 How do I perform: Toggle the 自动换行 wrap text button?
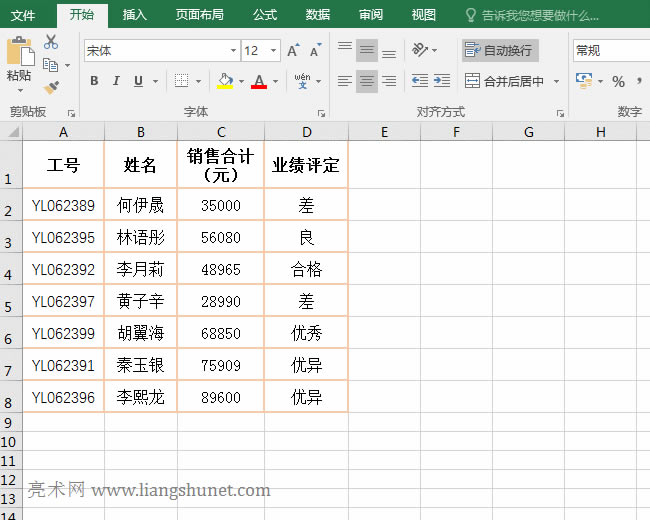pyautogui.click(x=500, y=50)
